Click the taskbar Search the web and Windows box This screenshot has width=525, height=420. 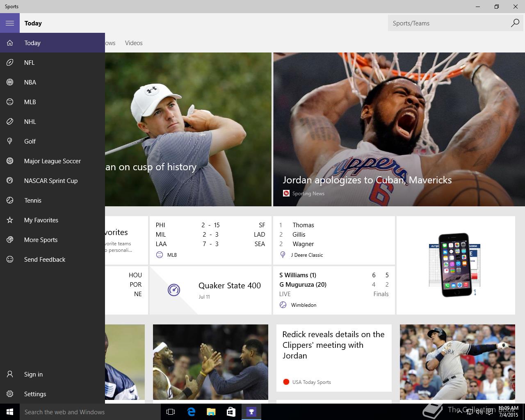90,412
